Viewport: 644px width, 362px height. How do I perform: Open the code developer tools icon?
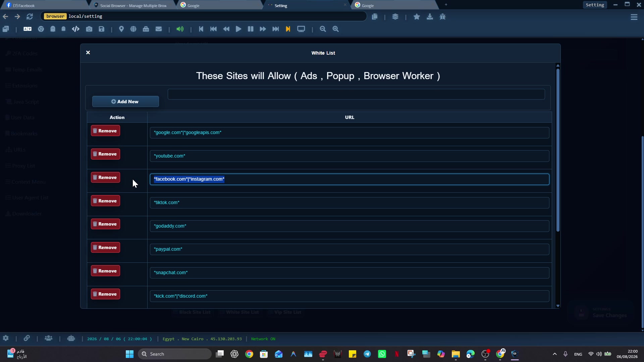(x=76, y=29)
